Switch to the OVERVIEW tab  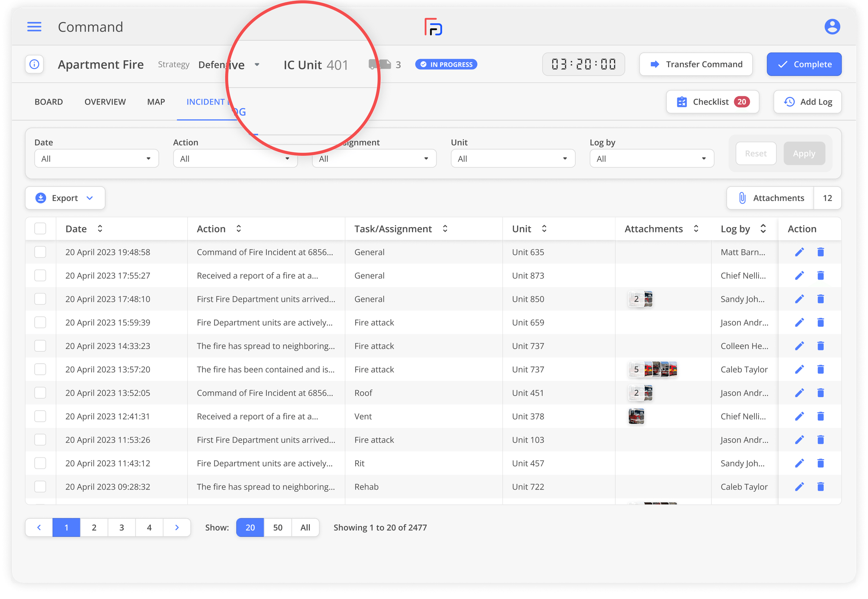click(x=105, y=102)
